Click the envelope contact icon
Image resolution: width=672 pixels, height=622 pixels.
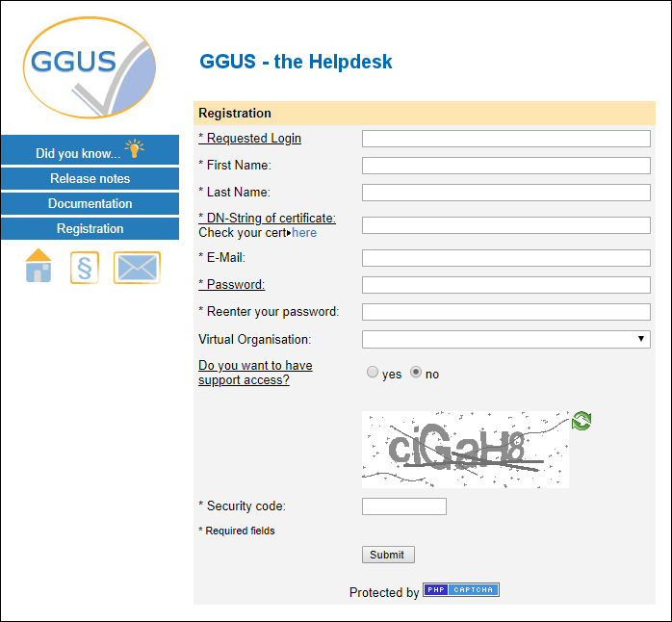pos(137,268)
